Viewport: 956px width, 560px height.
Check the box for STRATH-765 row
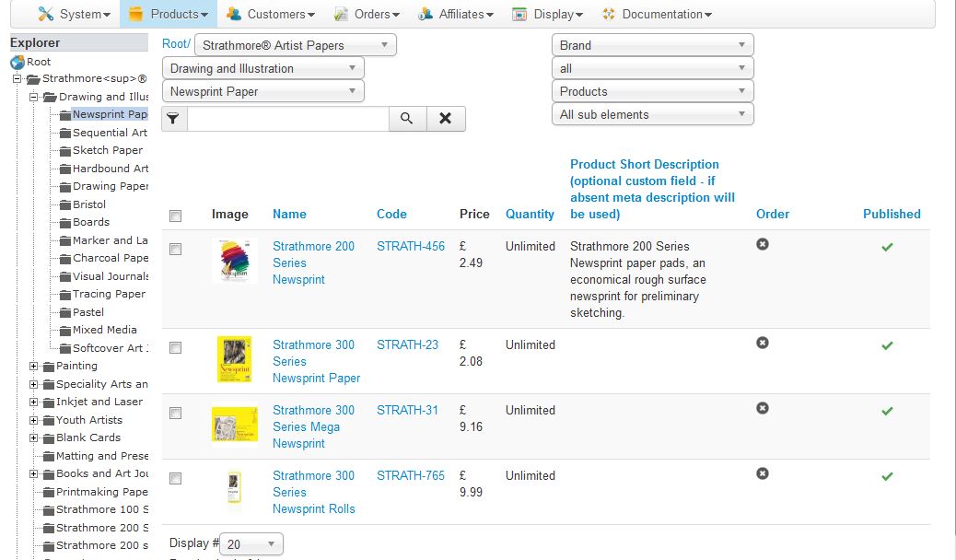click(x=176, y=478)
